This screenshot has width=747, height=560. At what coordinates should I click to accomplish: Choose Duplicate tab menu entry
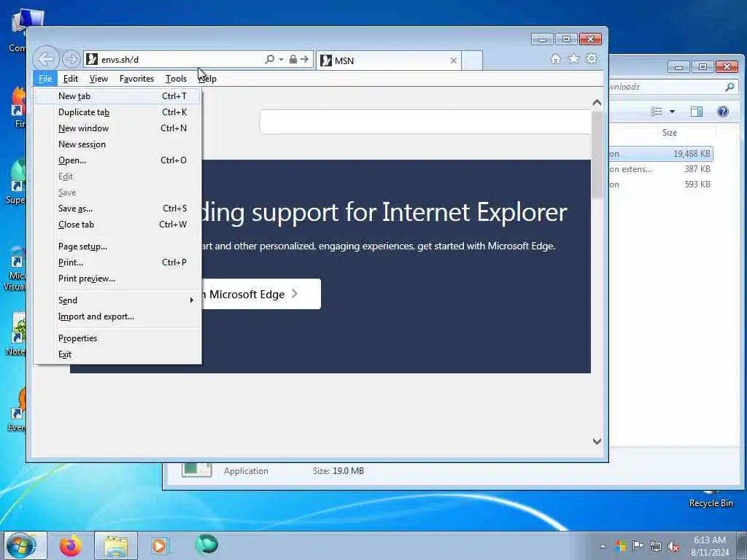(117, 112)
